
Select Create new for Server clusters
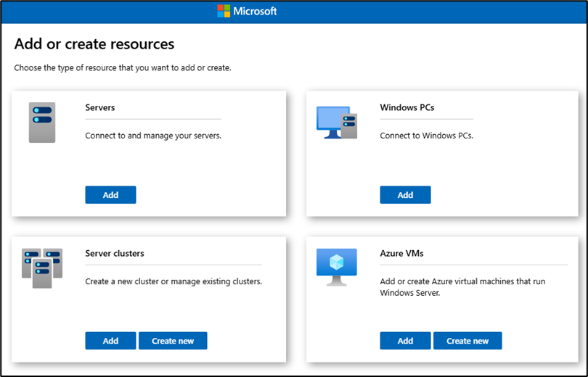173,341
